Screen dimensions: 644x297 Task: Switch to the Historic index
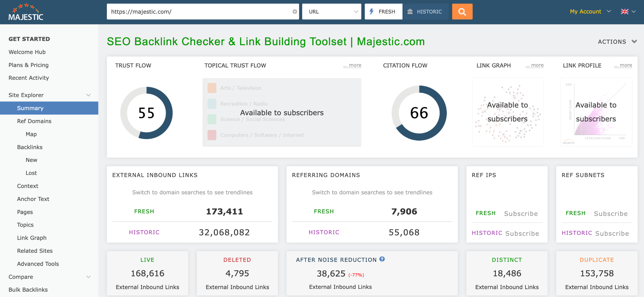coord(425,12)
